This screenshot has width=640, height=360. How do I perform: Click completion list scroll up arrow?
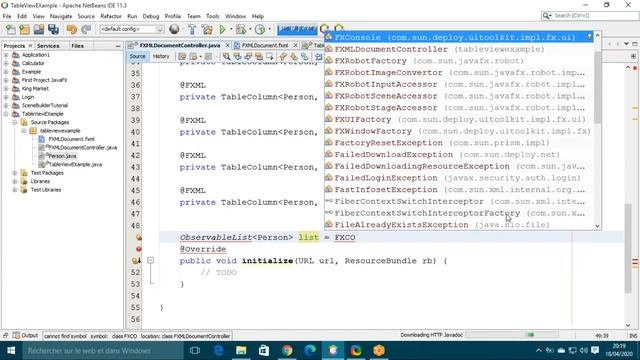pos(598,36)
